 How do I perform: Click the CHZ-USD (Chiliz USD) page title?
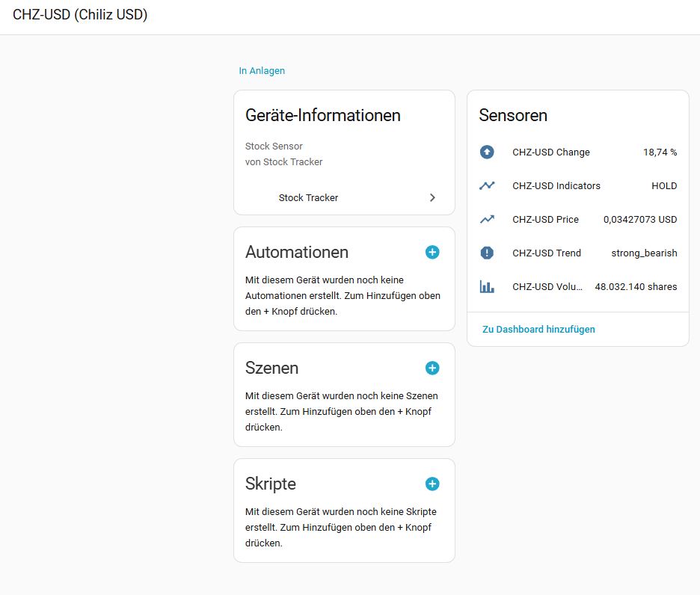pyautogui.click(x=80, y=15)
